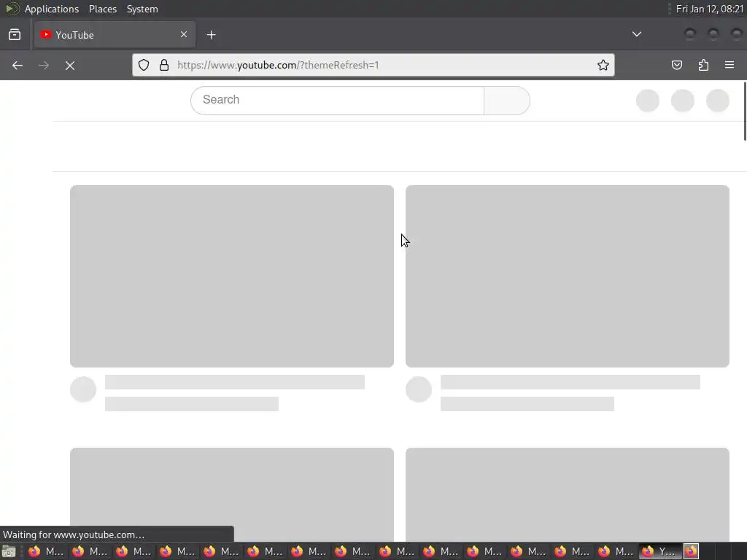Viewport: 747px width, 560px height.
Task: Focus the YouTube Search field
Action: (x=337, y=100)
